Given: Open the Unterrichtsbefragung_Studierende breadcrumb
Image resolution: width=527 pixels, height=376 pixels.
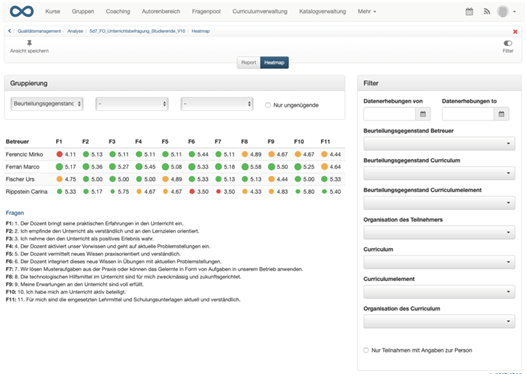Looking at the screenshot, I should 137,31.
